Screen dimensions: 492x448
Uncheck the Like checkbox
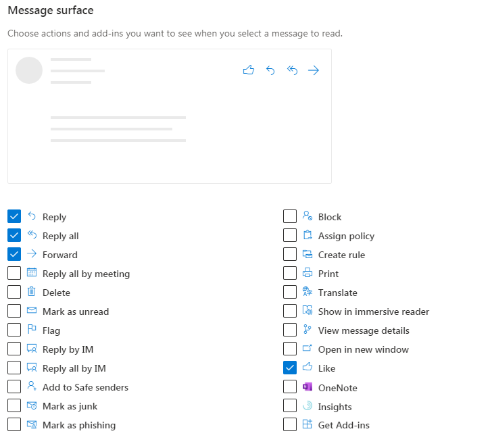coord(290,368)
